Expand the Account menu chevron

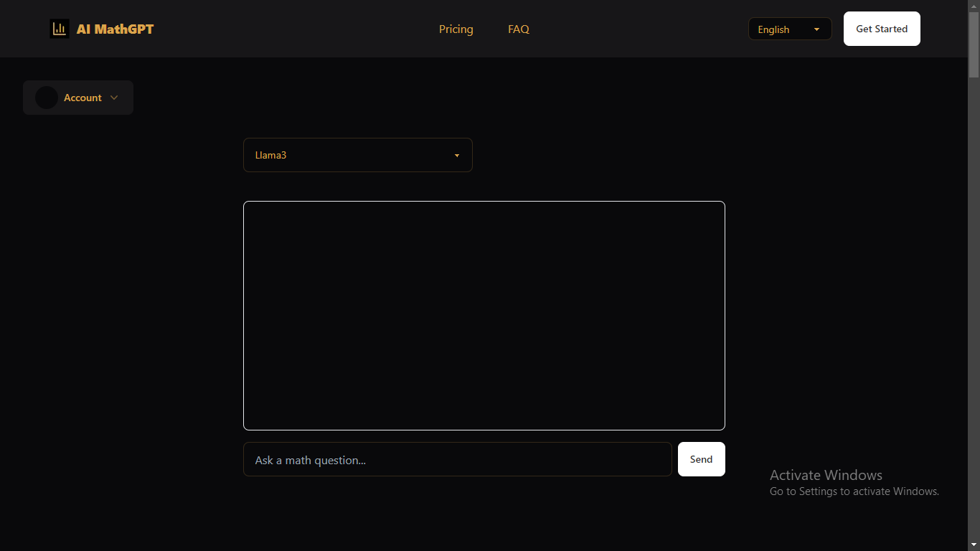click(114, 98)
